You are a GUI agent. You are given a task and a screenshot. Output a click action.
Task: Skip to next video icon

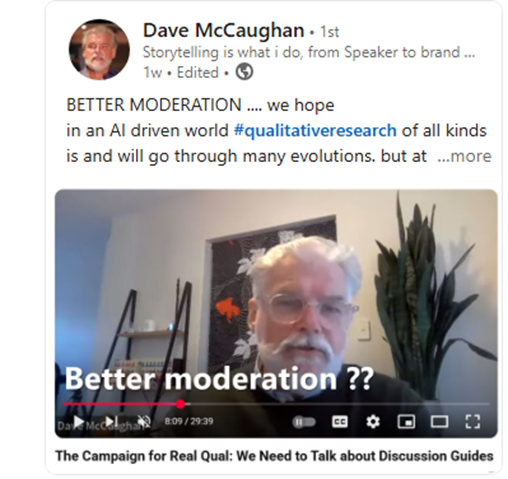111,422
